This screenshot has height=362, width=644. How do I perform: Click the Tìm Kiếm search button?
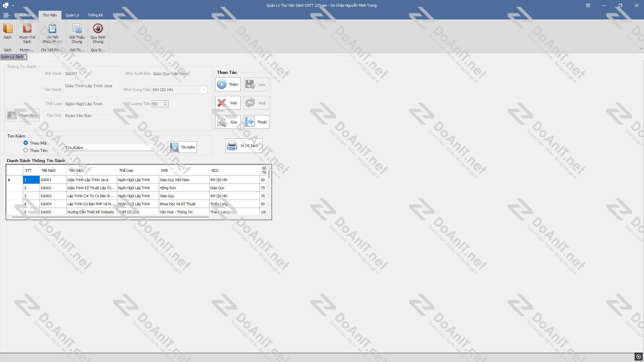(x=182, y=147)
